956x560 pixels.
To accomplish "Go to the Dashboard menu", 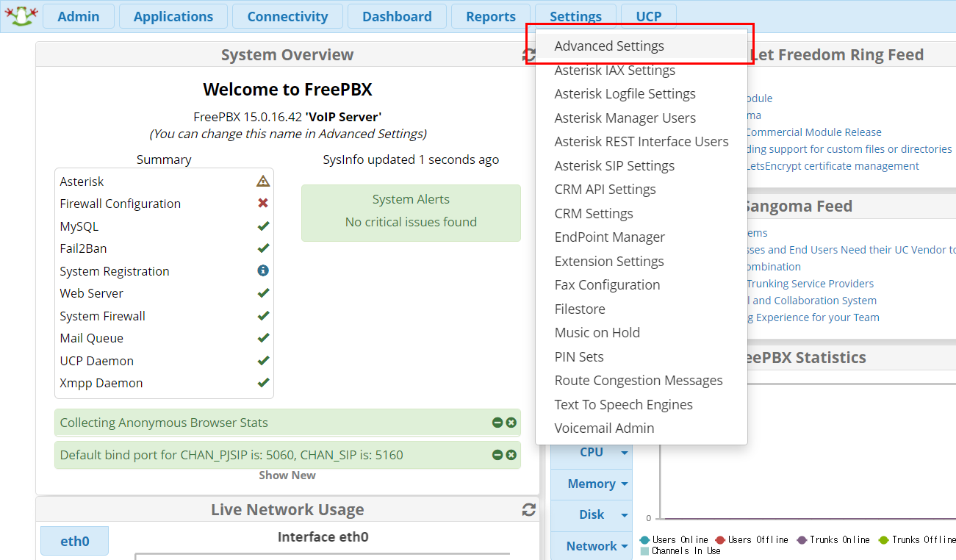I will pyautogui.click(x=397, y=16).
